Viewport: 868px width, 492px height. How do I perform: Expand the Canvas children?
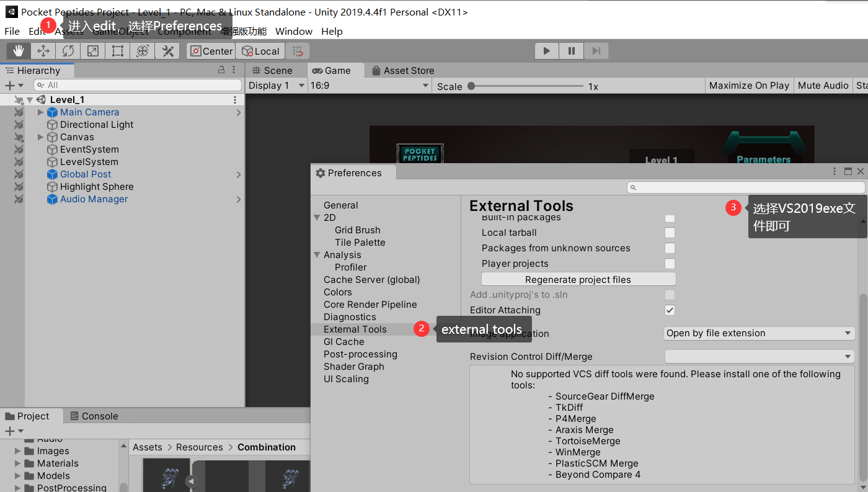[x=41, y=137]
